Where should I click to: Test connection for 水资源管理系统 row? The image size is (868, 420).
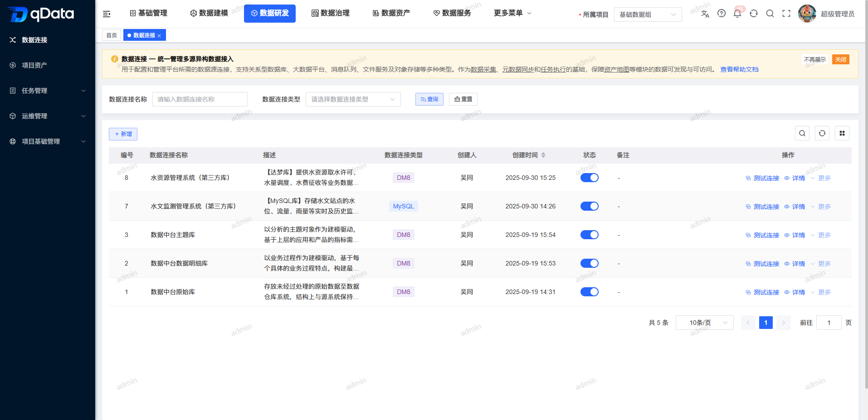click(x=762, y=178)
